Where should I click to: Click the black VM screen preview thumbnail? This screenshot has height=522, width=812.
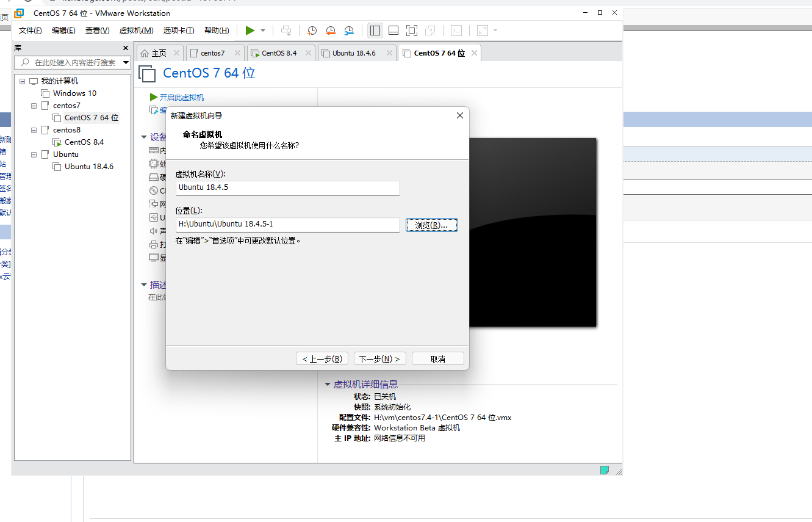click(533, 232)
